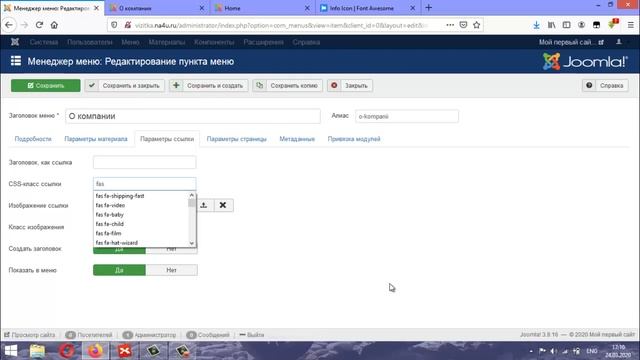Screen dimensions: 640x360
Task: Click ENG language indicator in tray
Action: (x=591, y=351)
